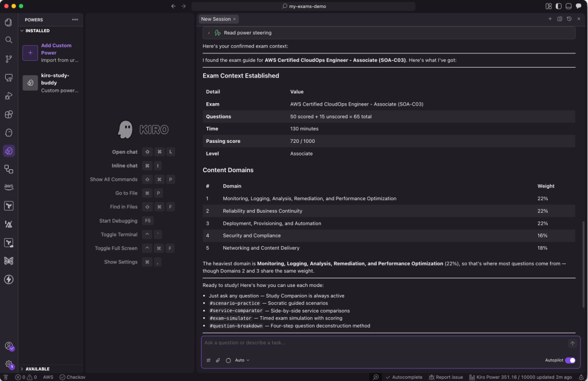Open chat bubble icon at top right
The width and height of the screenshot is (588, 381).
tap(579, 6)
